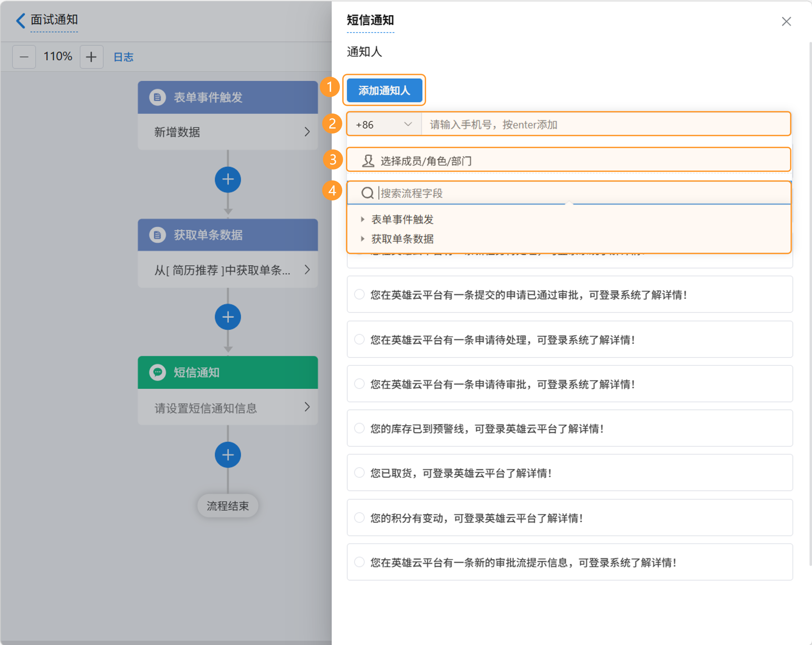Screen dimensions: 812x645
Task: Close the 短信通知 side panel
Action: pos(786,21)
